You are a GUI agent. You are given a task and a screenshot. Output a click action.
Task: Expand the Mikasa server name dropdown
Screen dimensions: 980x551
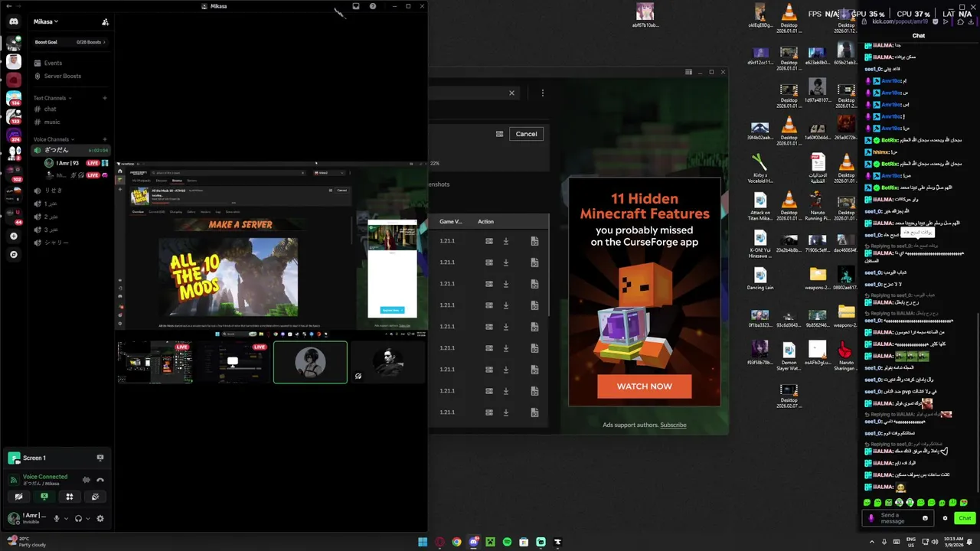pyautogui.click(x=45, y=21)
